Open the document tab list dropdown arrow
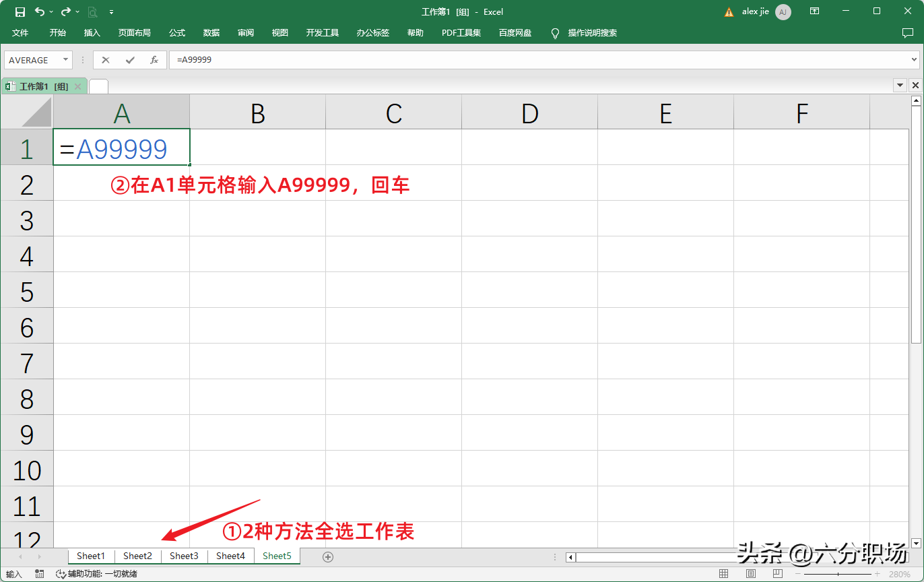The width and height of the screenshot is (924, 582). click(900, 86)
